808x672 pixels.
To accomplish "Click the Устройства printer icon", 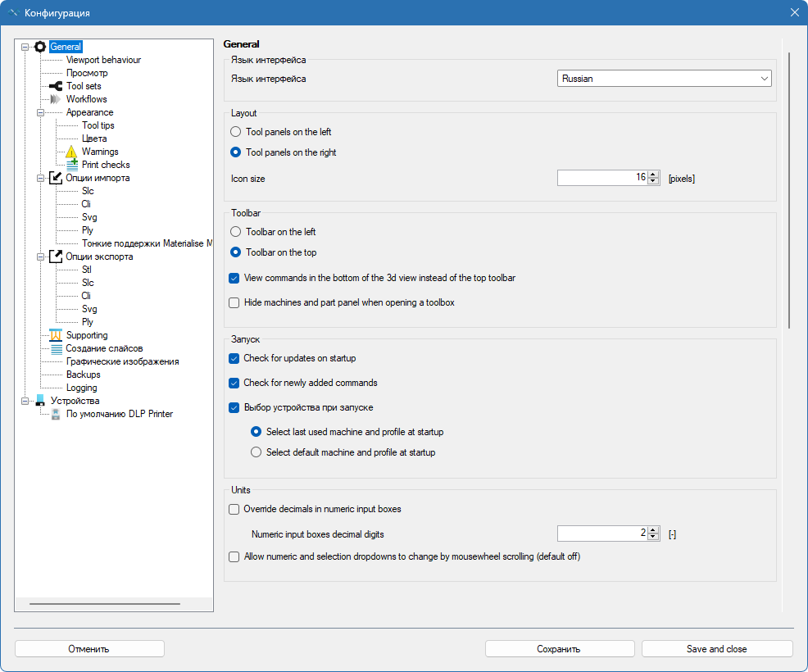I will click(40, 401).
